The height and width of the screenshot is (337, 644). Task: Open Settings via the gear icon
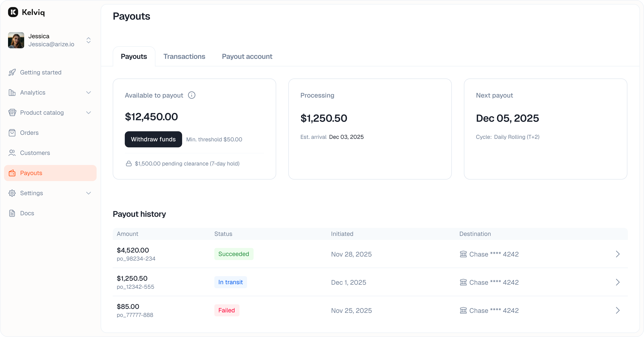pos(12,193)
